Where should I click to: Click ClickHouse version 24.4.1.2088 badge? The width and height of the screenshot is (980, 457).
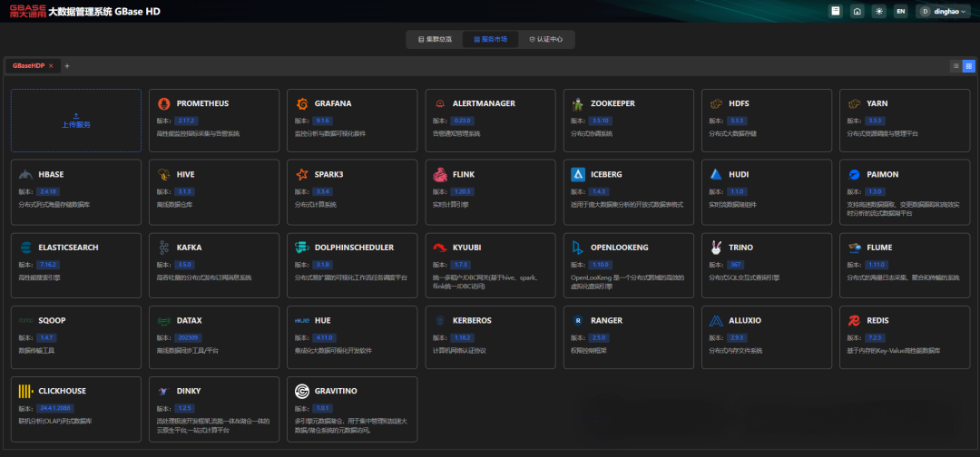(55, 408)
